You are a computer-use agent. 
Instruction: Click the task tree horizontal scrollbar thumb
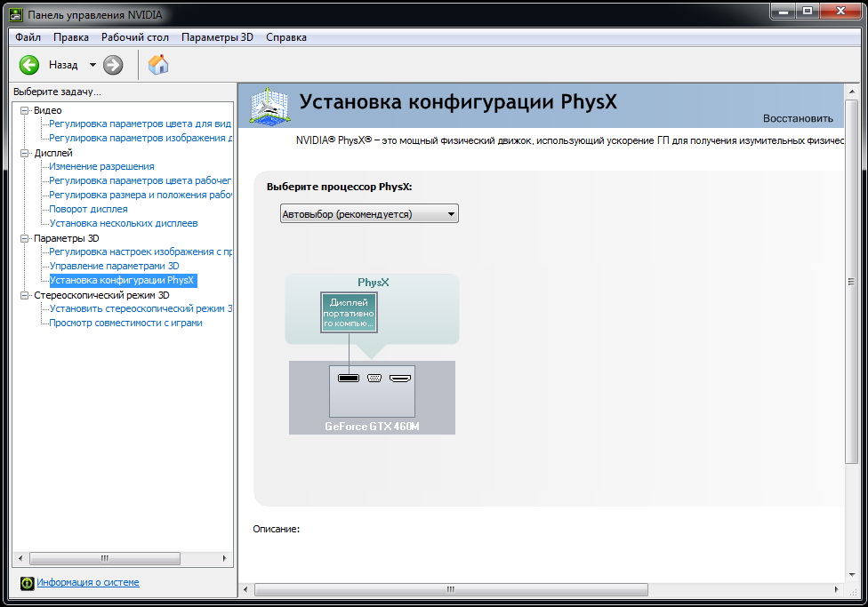[x=105, y=558]
